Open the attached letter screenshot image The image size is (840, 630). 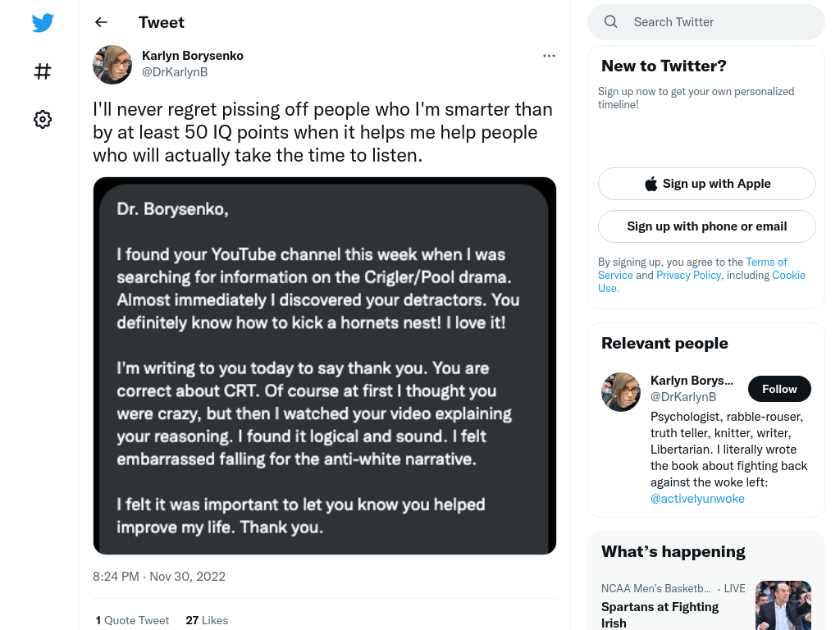point(325,365)
